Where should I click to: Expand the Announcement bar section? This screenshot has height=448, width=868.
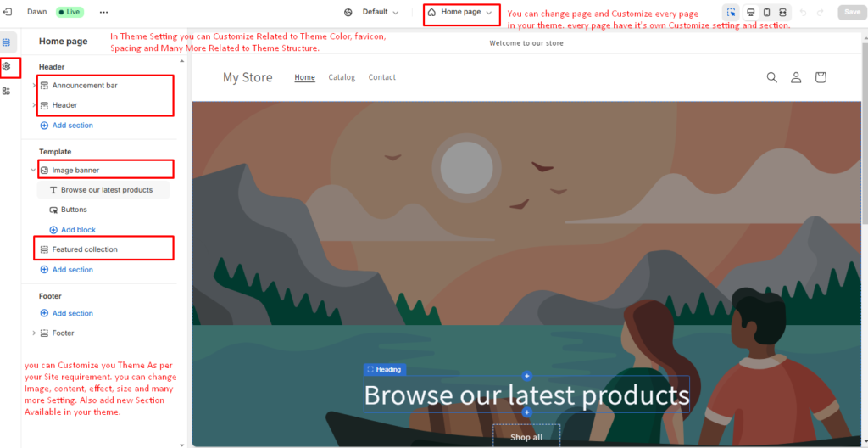click(34, 86)
